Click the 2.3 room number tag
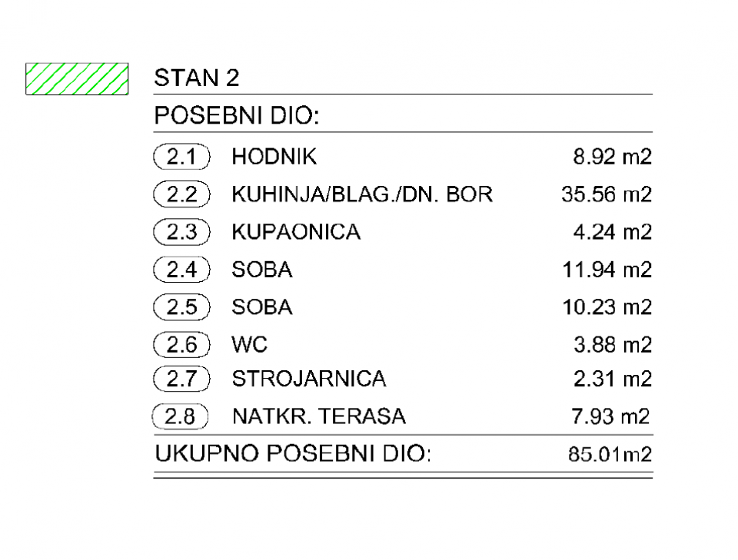The height and width of the screenshot is (560, 738). (182, 232)
